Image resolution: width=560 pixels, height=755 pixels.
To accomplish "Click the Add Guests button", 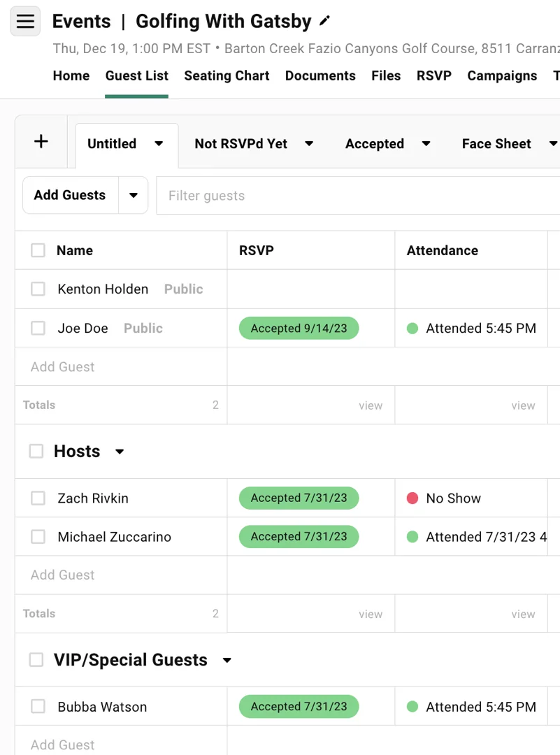I will pos(70,195).
